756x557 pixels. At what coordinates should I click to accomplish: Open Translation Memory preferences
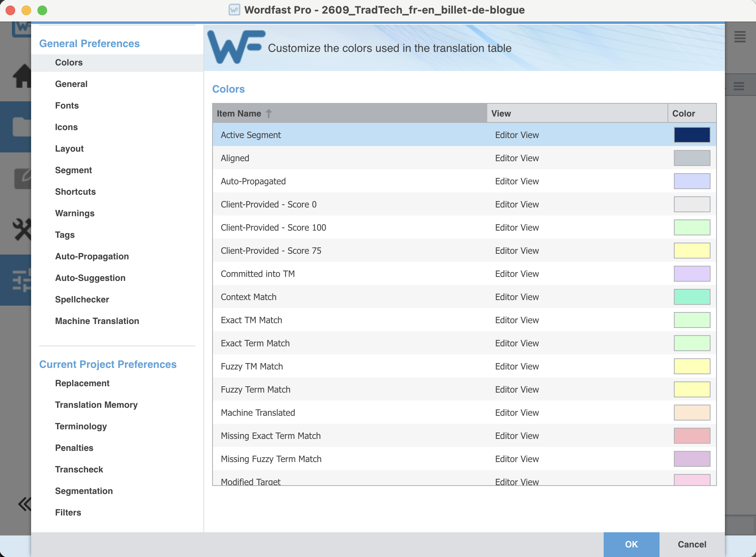click(96, 405)
